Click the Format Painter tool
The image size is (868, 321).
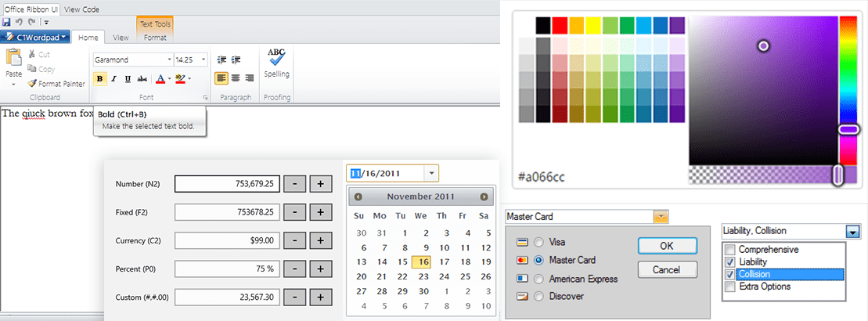[x=56, y=83]
